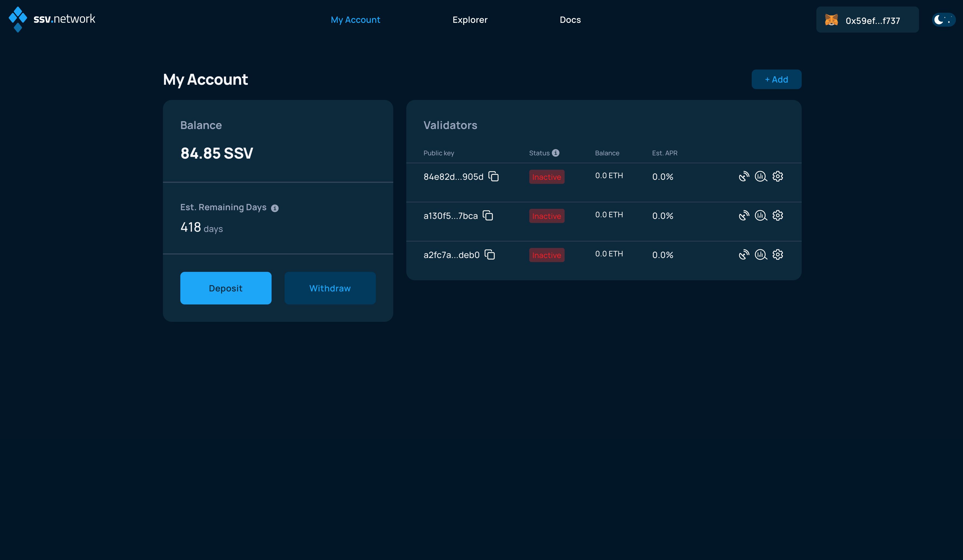The image size is (963, 560).
Task: Open beacon icon for validator 84e82d...905d
Action: pyautogui.click(x=744, y=176)
